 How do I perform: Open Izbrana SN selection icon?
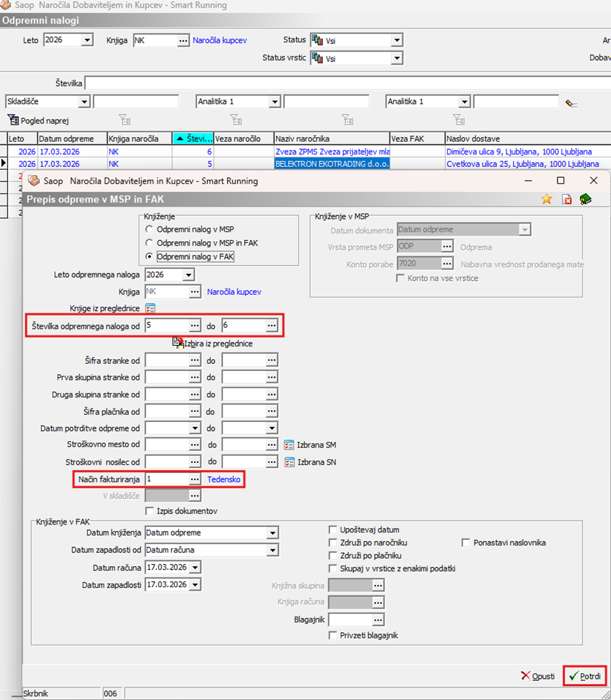click(x=289, y=462)
